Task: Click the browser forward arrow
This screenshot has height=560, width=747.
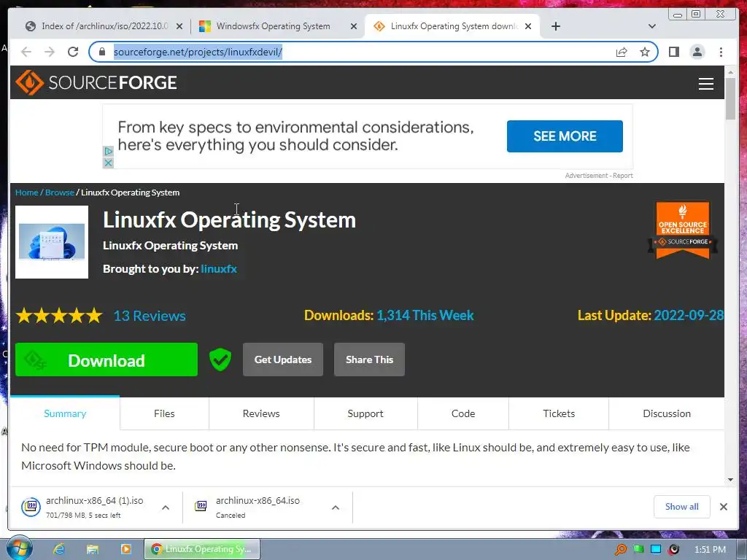Action: (50, 52)
